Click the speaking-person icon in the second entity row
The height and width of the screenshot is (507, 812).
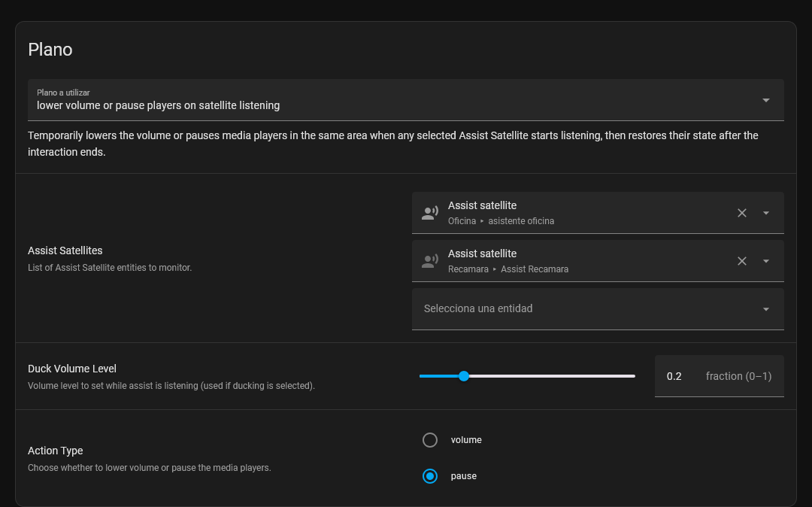pyautogui.click(x=429, y=260)
